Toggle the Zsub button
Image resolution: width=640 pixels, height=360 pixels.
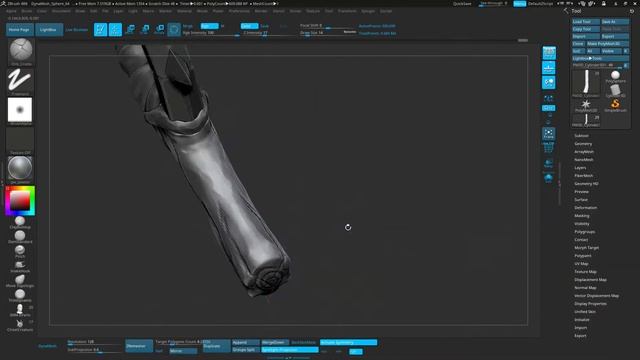click(265, 26)
